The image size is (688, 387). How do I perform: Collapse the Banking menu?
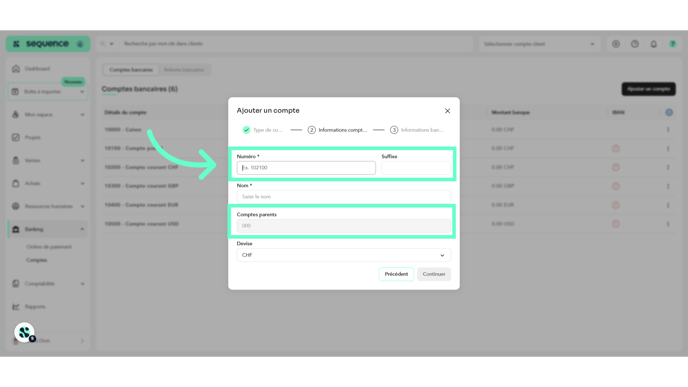tap(82, 229)
